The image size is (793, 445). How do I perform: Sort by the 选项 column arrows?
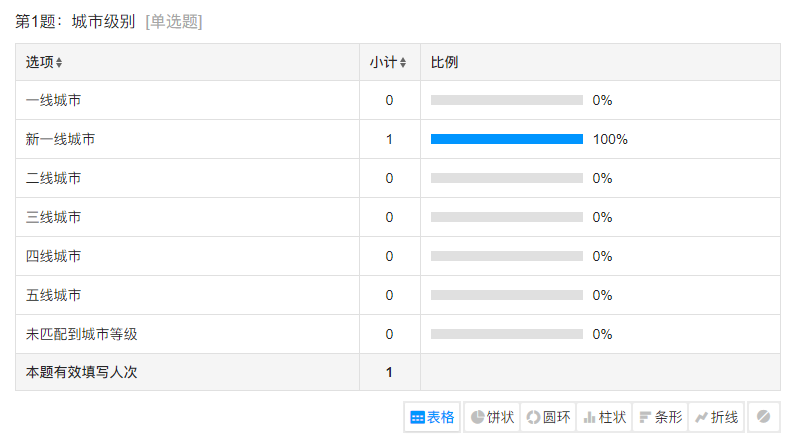click(59, 62)
